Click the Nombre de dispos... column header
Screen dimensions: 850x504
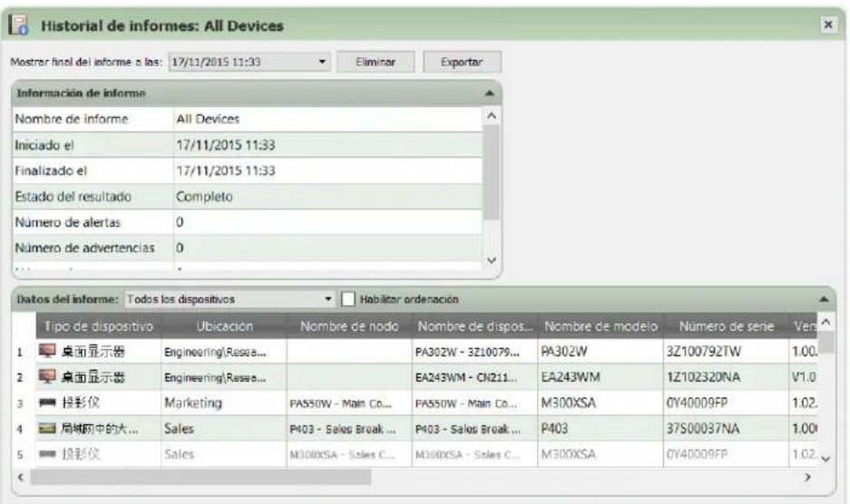click(474, 326)
